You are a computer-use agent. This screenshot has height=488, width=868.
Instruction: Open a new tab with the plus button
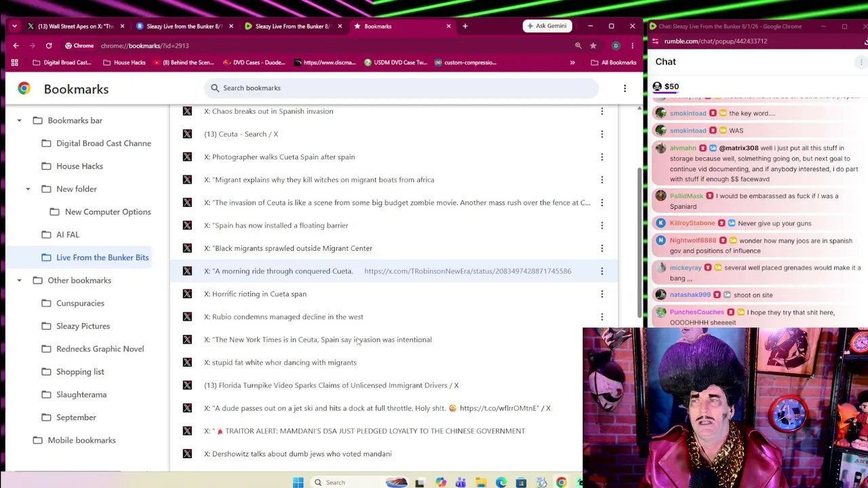(465, 26)
